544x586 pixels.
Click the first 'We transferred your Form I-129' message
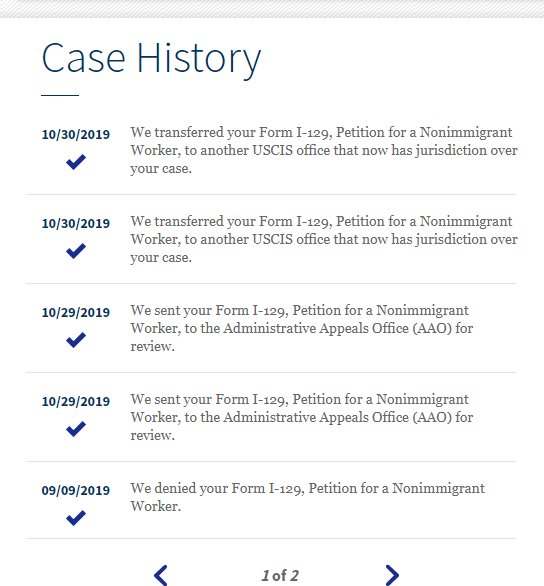[324, 150]
